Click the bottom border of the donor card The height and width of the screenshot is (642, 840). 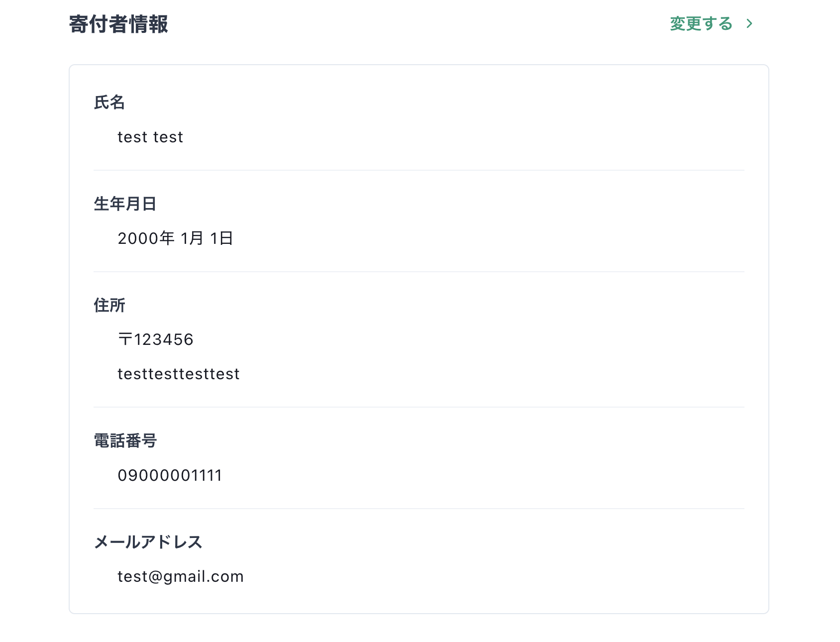click(x=419, y=613)
